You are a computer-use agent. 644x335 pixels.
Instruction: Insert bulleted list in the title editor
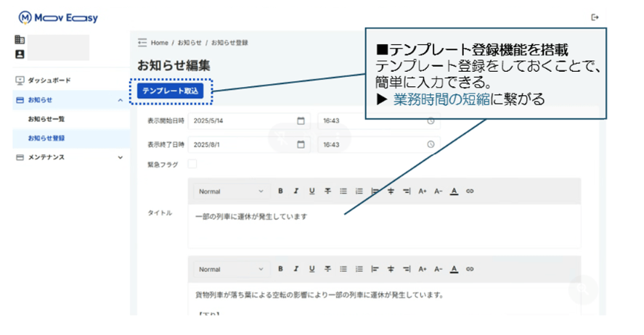click(x=343, y=191)
